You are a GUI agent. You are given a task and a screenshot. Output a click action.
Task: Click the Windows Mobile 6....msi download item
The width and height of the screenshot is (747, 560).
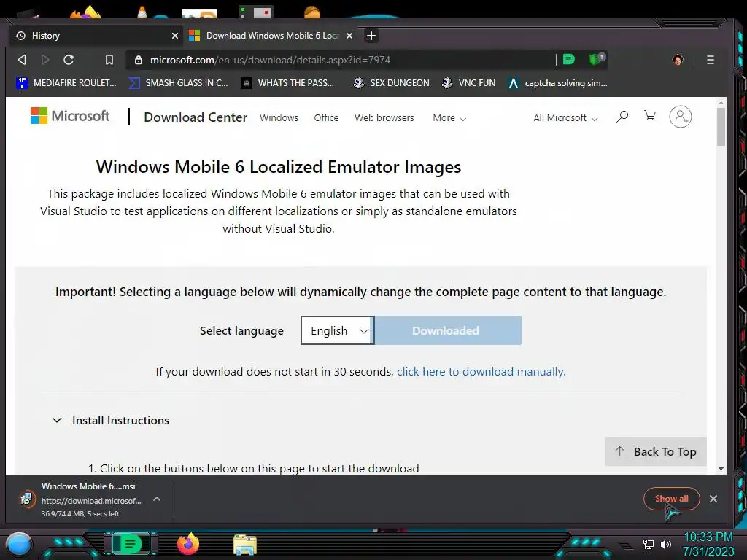click(90, 499)
